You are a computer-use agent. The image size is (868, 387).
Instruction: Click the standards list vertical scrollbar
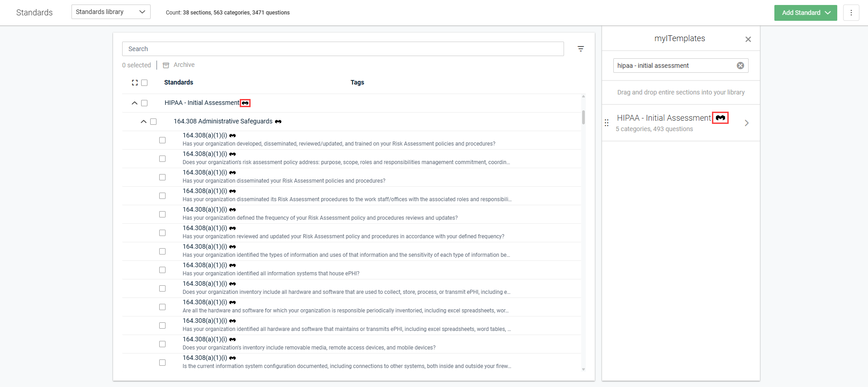point(583,118)
